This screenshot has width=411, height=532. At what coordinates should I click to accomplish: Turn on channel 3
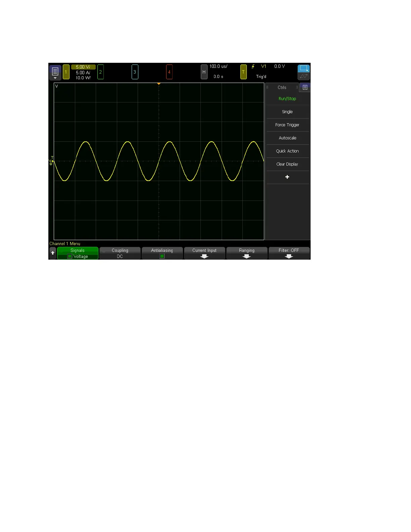point(135,72)
